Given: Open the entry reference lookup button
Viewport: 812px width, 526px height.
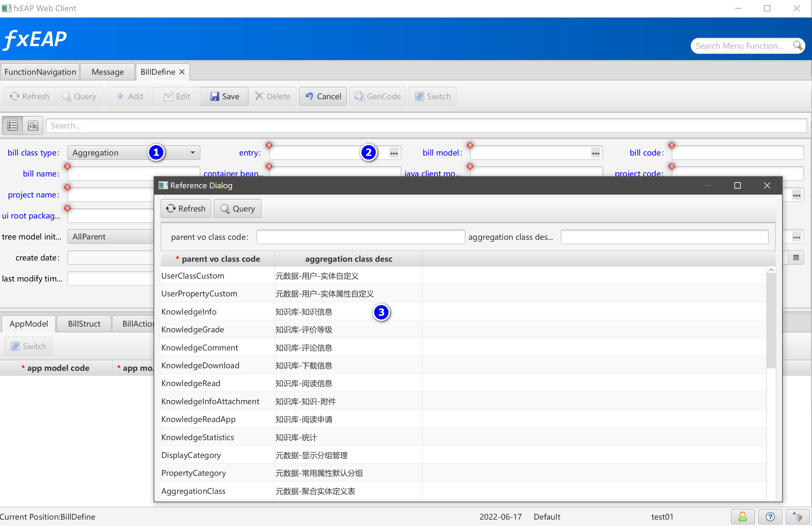Looking at the screenshot, I should click(x=394, y=153).
